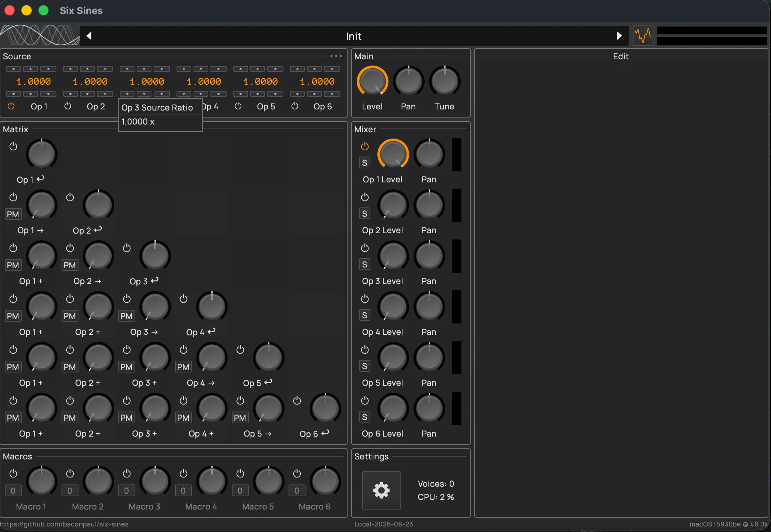Enable Macro 6 power icon
Screen dimensions: 771x532
coord(297,473)
